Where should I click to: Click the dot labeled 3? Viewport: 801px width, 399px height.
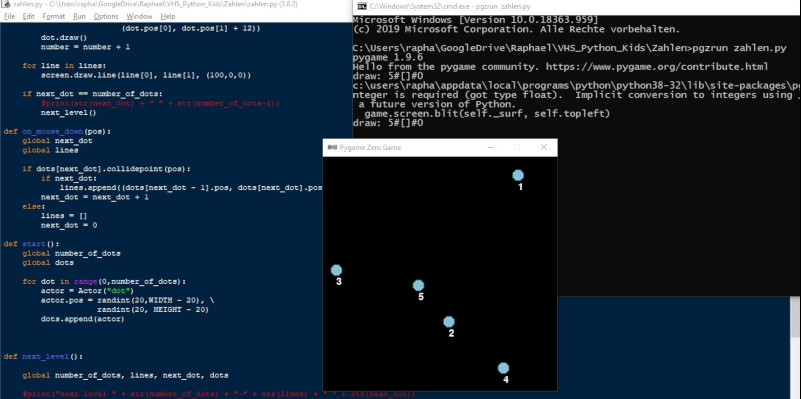[336, 270]
